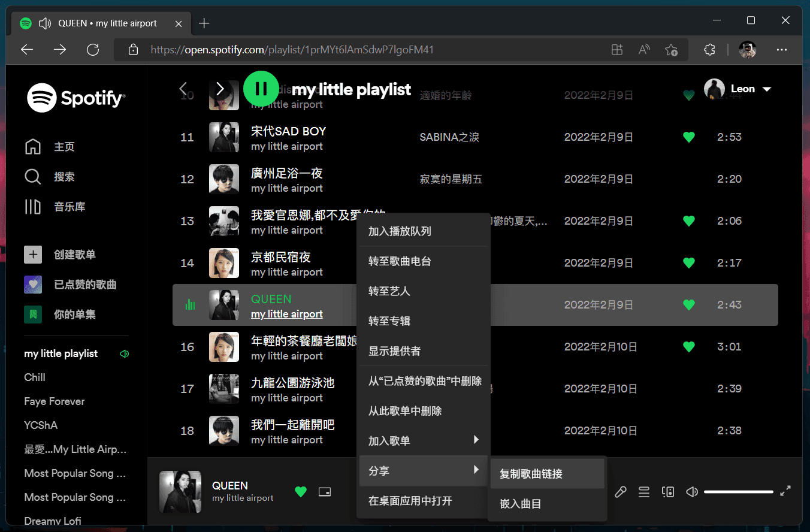Open the SABINA之淚 album link

(449, 137)
